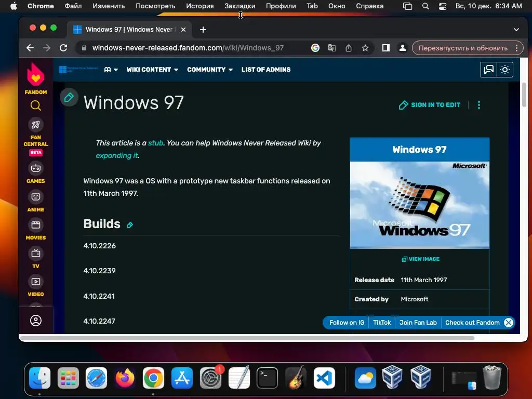532x399 pixels.
Task: Open Visual Studio Code in Dock
Action: (324, 378)
